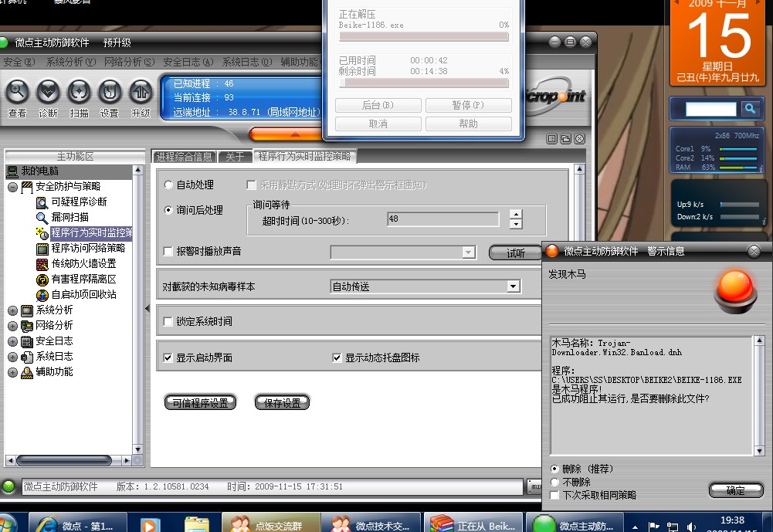Click the volume icon in system tray
Image resolution: width=773 pixels, height=532 pixels.
(691, 527)
